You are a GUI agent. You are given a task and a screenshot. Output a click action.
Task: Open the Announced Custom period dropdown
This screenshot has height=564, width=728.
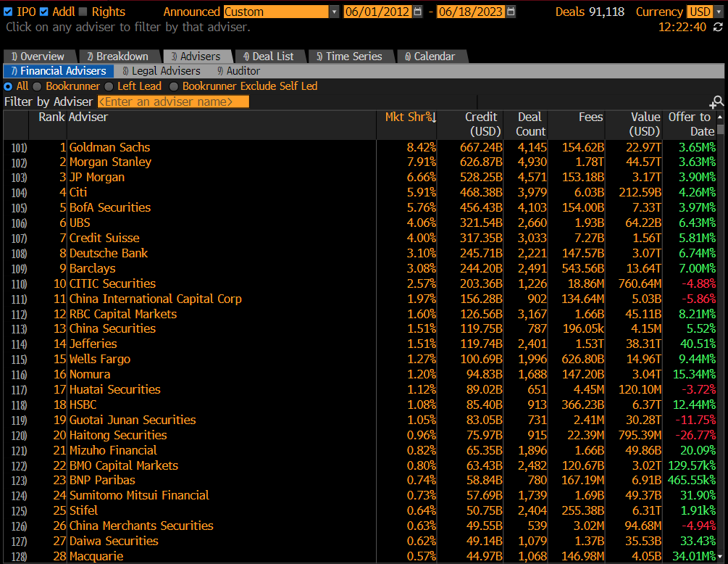[x=334, y=12]
